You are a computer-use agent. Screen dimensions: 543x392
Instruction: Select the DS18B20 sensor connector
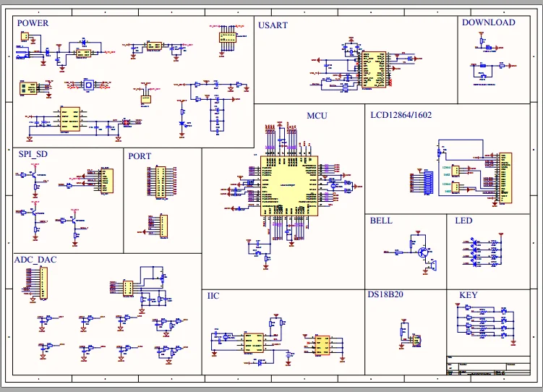(416, 341)
